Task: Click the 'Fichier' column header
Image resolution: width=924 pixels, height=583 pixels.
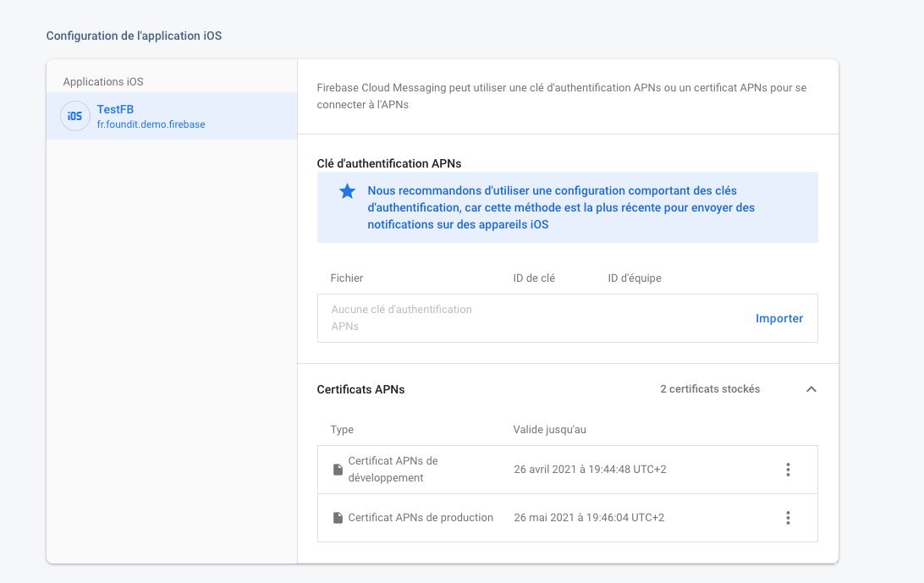Action: tap(347, 278)
